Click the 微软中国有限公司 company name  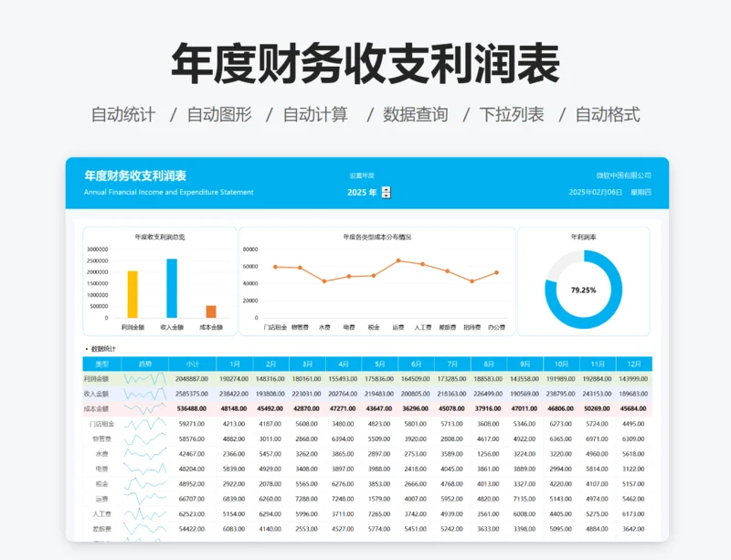(624, 175)
